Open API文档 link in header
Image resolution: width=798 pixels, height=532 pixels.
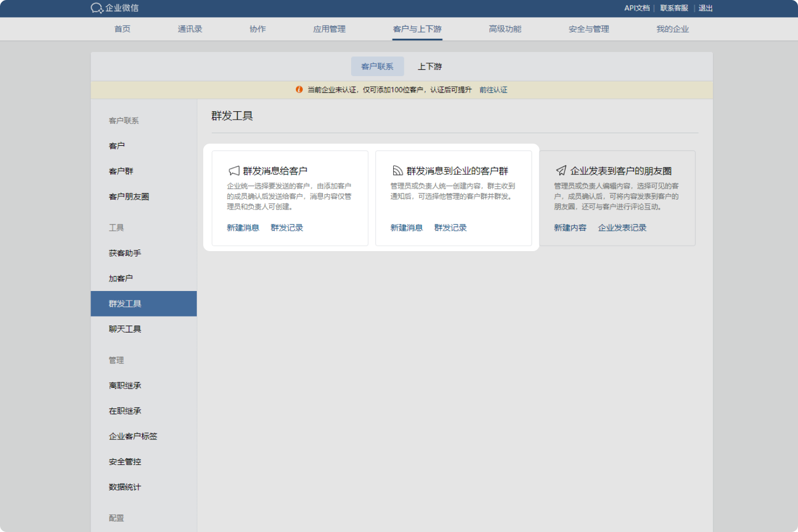click(637, 8)
